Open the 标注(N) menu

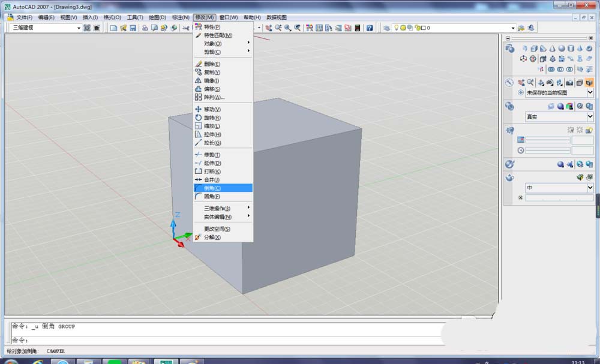181,17
